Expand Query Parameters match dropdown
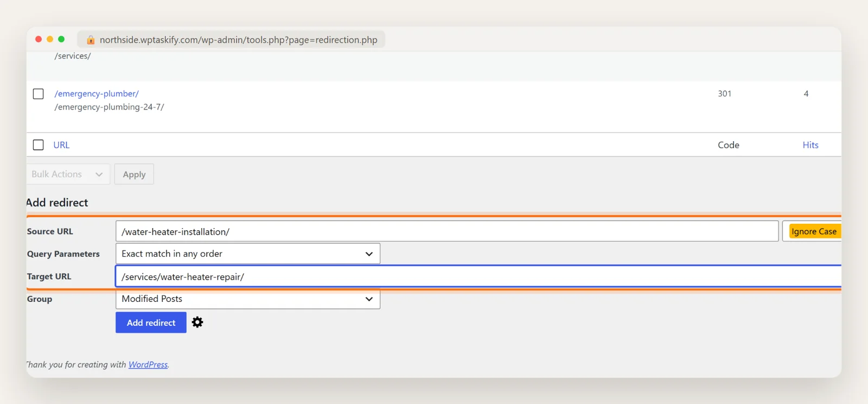The height and width of the screenshot is (404, 868). click(248, 254)
